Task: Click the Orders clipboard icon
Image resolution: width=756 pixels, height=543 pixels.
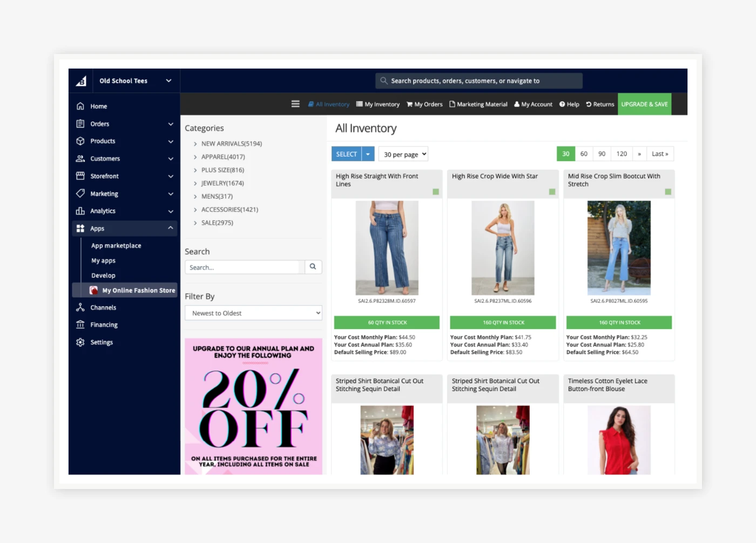Action: pyautogui.click(x=80, y=124)
